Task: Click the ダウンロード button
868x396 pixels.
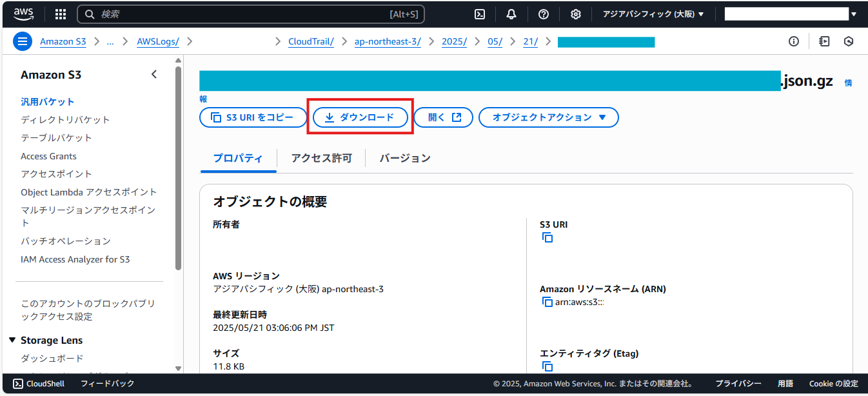Action: [x=360, y=117]
